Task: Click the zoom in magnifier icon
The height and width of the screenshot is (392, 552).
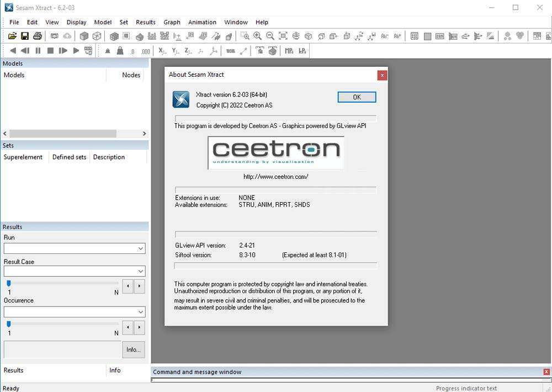Action: (x=257, y=36)
